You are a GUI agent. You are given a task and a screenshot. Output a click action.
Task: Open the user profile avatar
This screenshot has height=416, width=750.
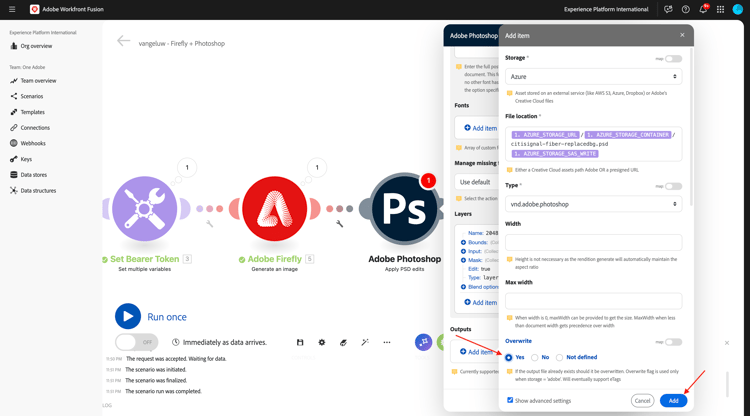point(738,9)
